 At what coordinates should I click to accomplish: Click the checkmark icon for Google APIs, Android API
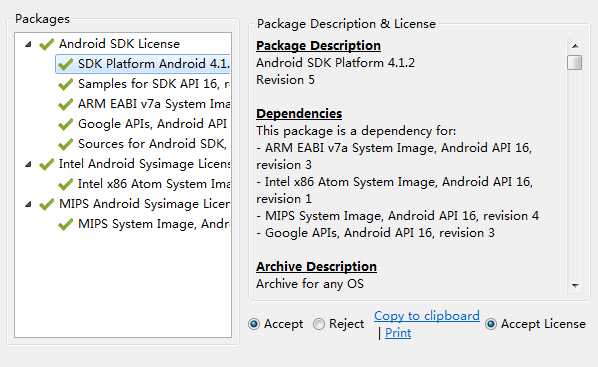click(x=66, y=124)
